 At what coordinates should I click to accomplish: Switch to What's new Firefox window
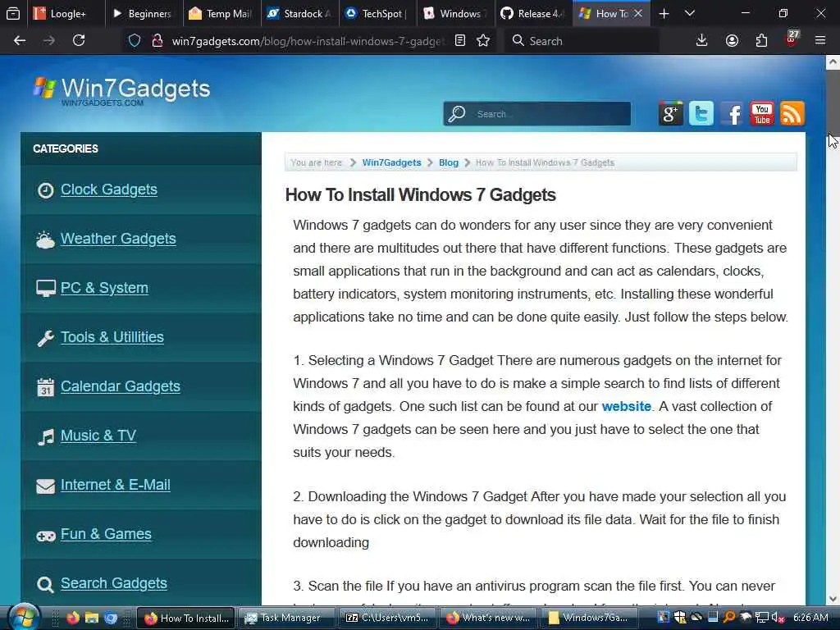tap(489, 618)
